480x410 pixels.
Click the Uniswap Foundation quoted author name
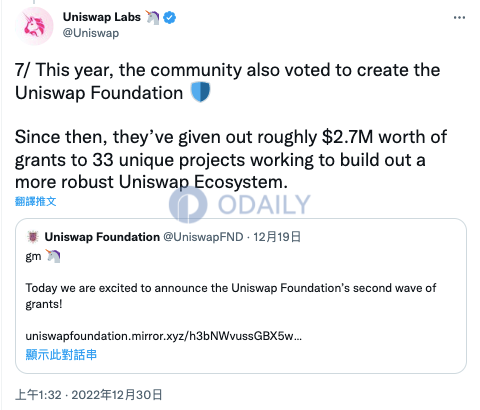point(102,237)
